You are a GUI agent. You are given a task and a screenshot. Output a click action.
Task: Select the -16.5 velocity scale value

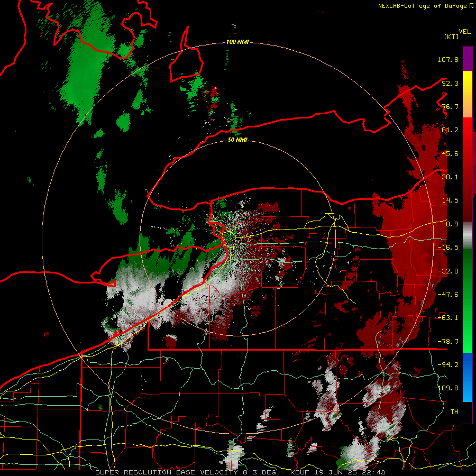pos(448,248)
